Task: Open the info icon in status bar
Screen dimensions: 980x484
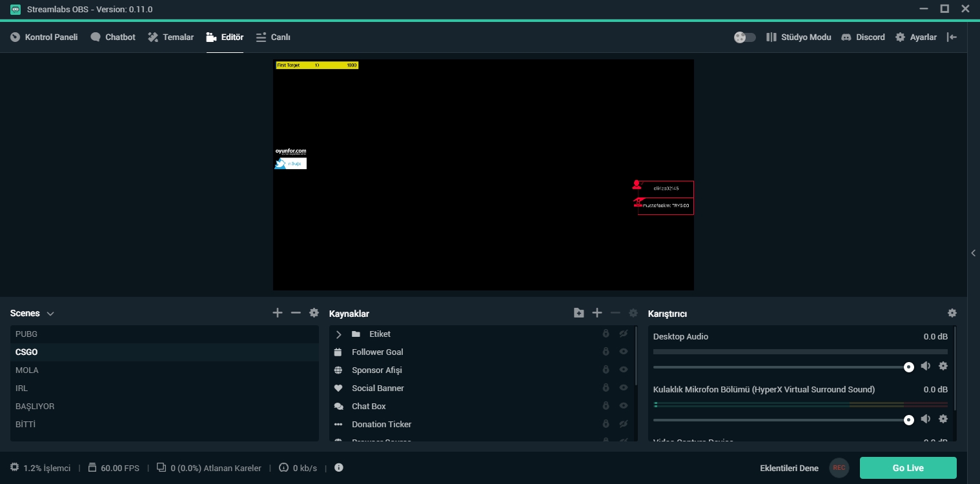Action: (339, 468)
